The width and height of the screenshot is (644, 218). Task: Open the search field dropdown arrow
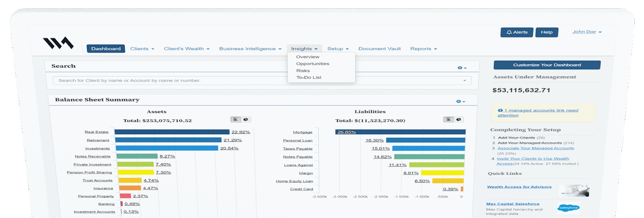pos(464,81)
